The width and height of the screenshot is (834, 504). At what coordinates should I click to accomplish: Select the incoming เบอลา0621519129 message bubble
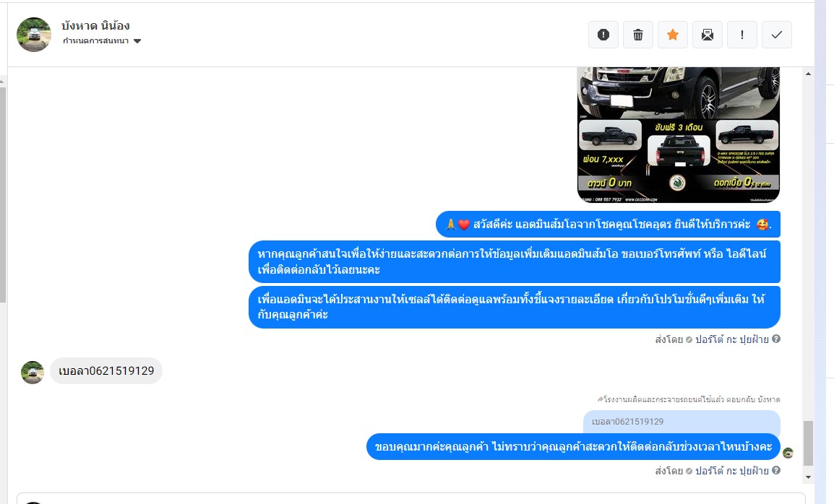(106, 370)
